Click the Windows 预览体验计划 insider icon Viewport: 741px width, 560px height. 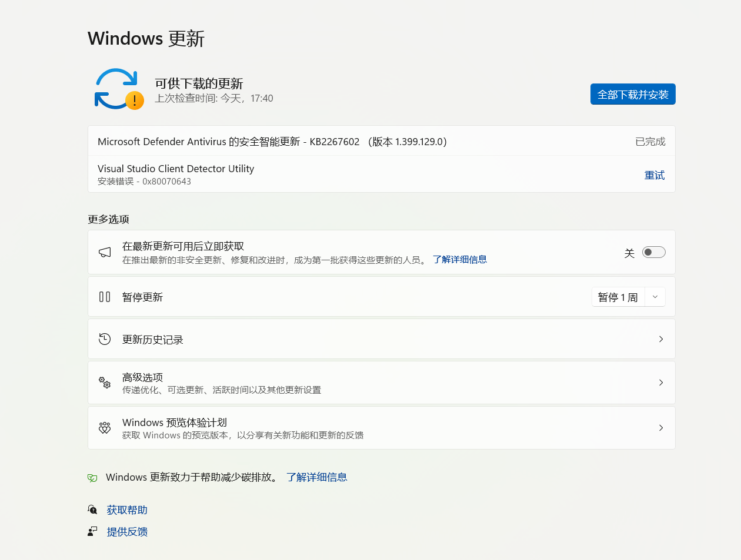point(104,428)
